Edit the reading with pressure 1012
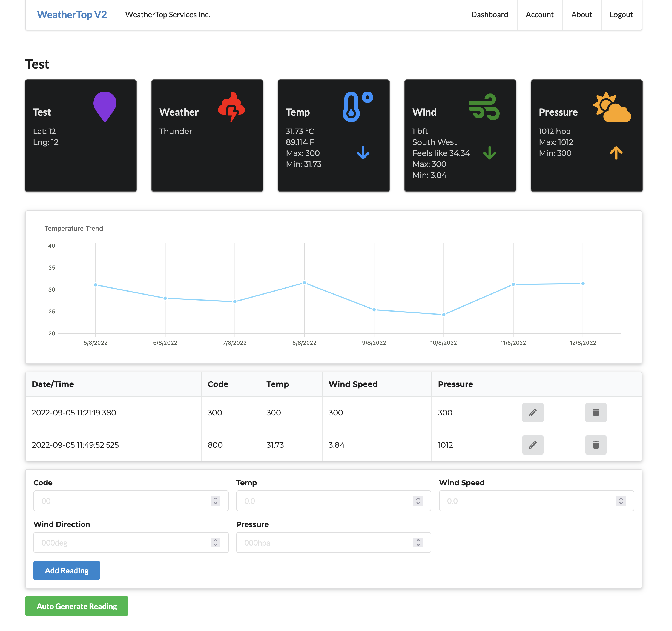 click(x=533, y=445)
